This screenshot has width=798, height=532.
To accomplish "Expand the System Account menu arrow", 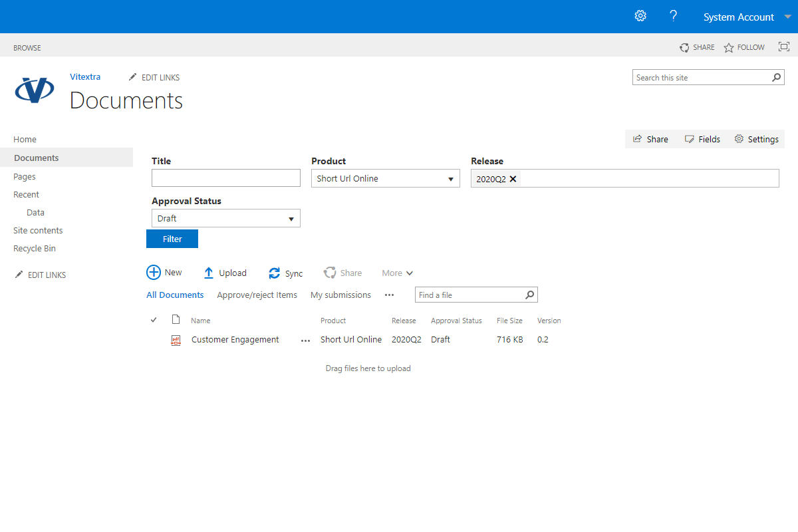I will click(x=787, y=17).
